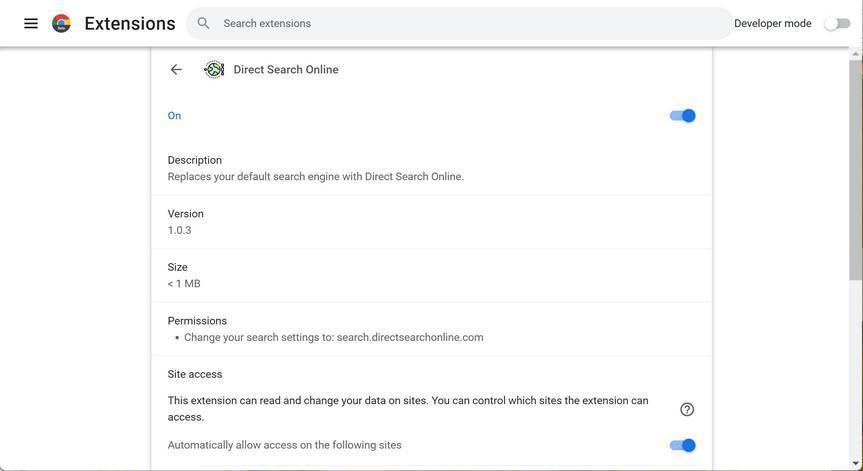Click the scrollbar up arrow
Viewport: 863px width, 471px height.
tap(856, 54)
